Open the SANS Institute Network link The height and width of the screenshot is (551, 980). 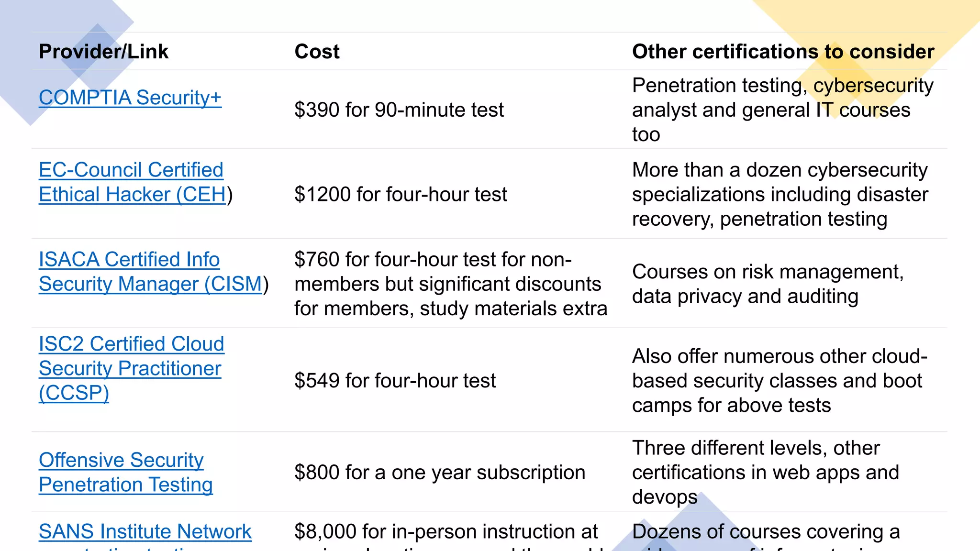[x=145, y=532]
